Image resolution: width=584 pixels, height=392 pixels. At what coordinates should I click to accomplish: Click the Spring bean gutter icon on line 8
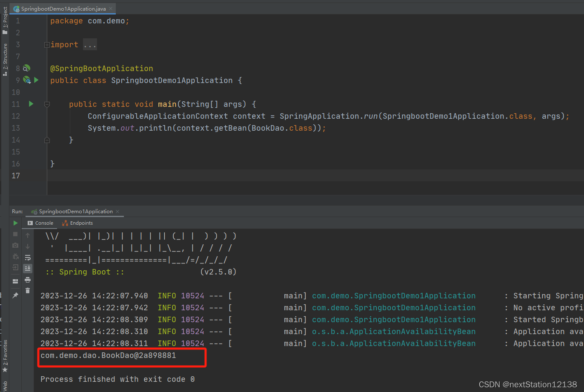[26, 68]
